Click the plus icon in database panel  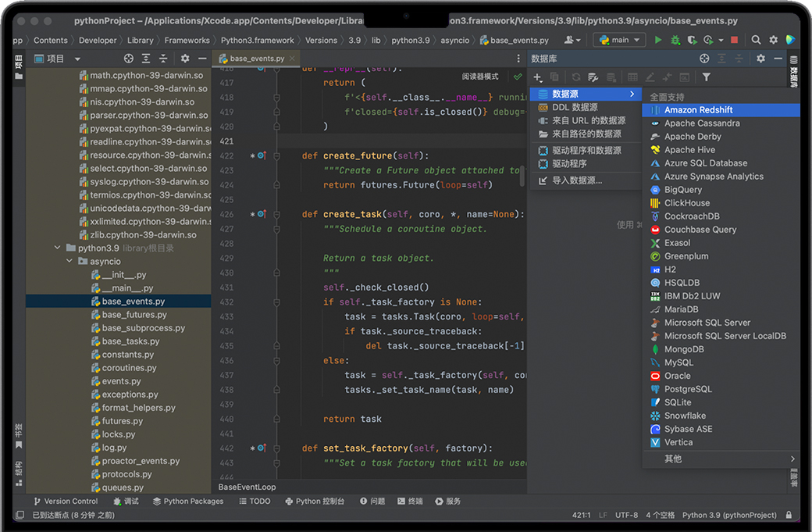pos(537,77)
